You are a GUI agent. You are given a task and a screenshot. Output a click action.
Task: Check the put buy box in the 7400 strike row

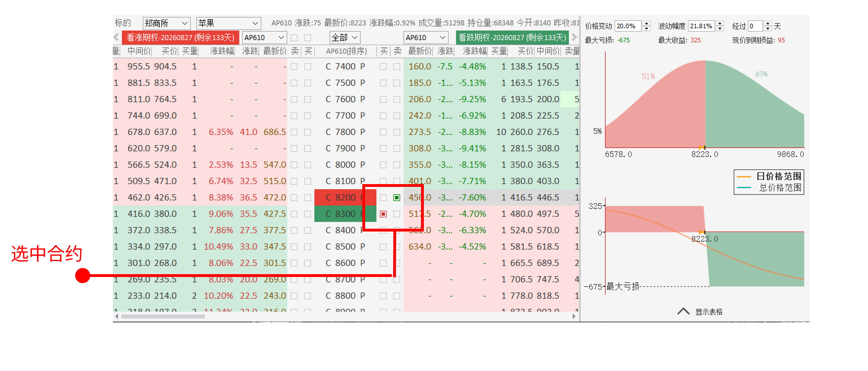coord(383,67)
